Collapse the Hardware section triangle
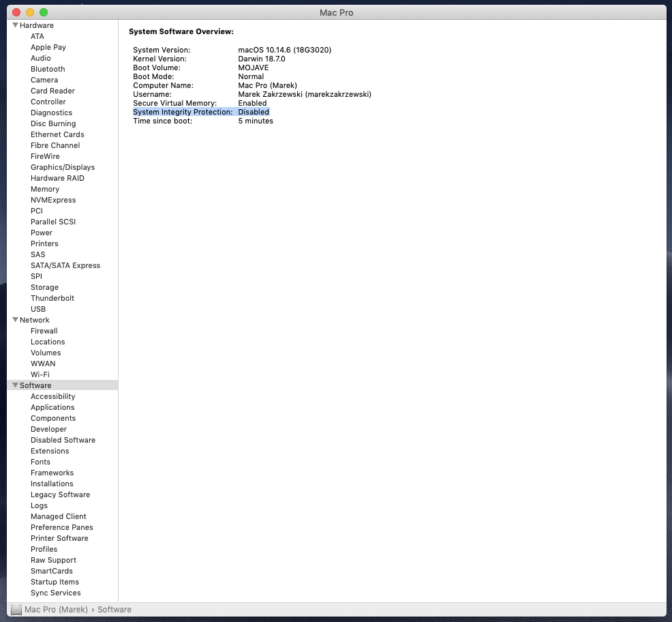 (x=16, y=25)
